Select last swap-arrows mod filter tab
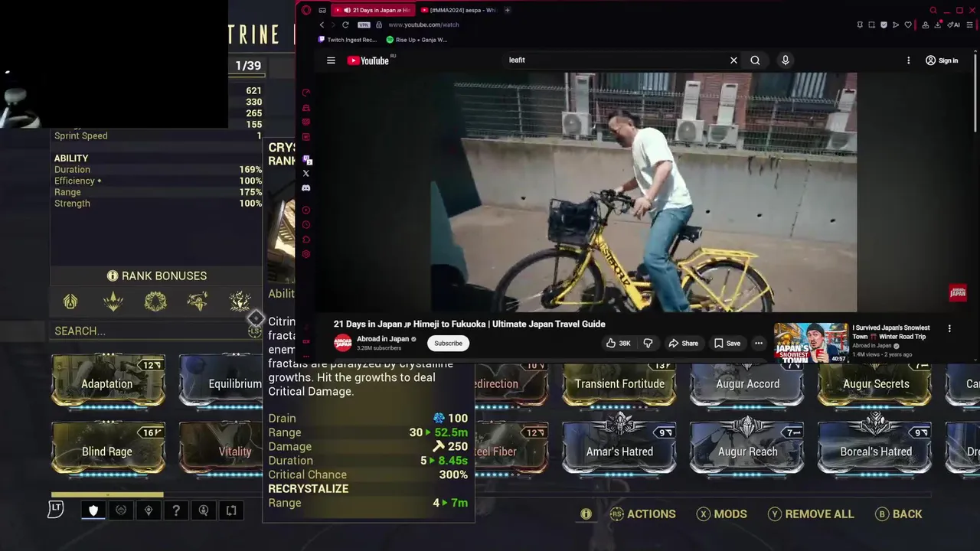Image resolution: width=980 pixels, height=551 pixels. (231, 510)
